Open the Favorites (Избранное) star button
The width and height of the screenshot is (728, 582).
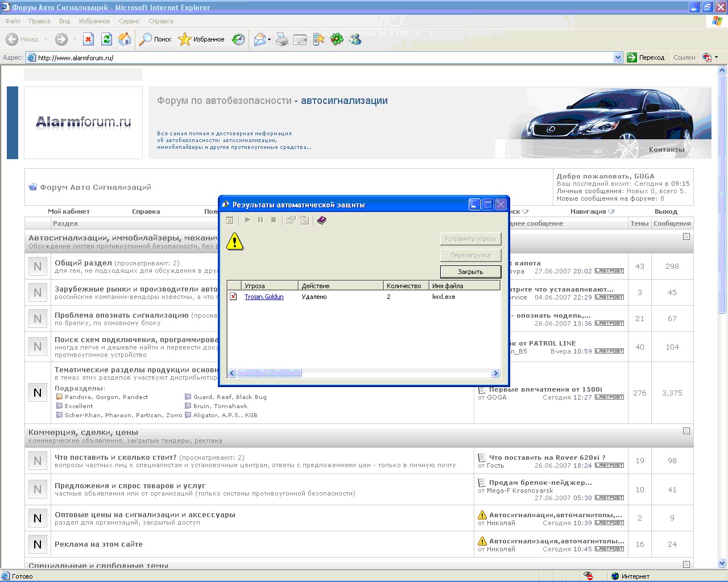(x=201, y=39)
